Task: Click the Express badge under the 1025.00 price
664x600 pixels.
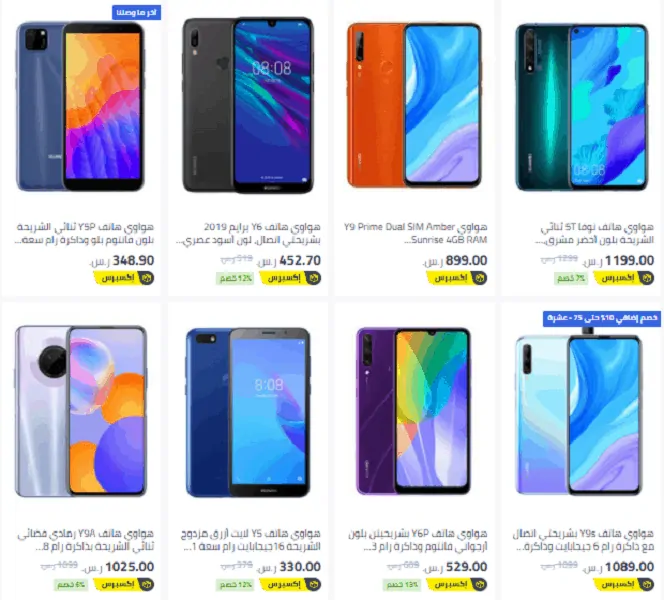Action: click(124, 585)
